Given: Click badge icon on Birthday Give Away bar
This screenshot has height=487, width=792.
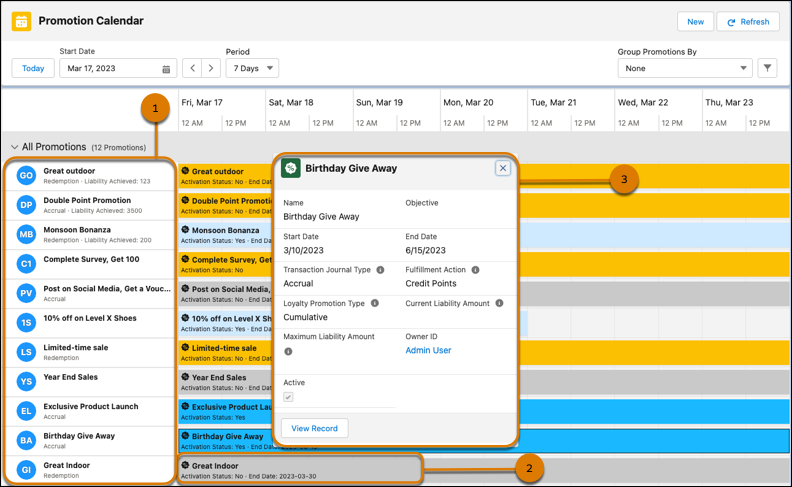Looking at the screenshot, I should pyautogui.click(x=185, y=436).
